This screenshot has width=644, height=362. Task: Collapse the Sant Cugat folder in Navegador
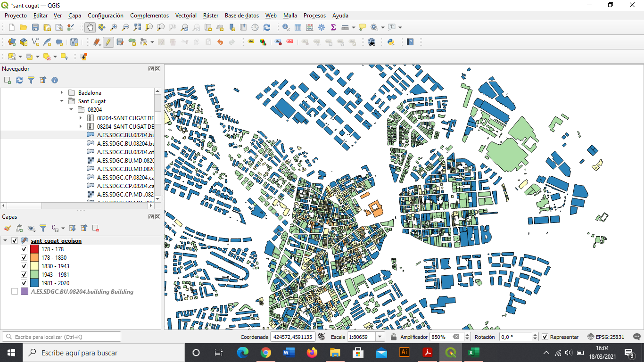(x=62, y=101)
